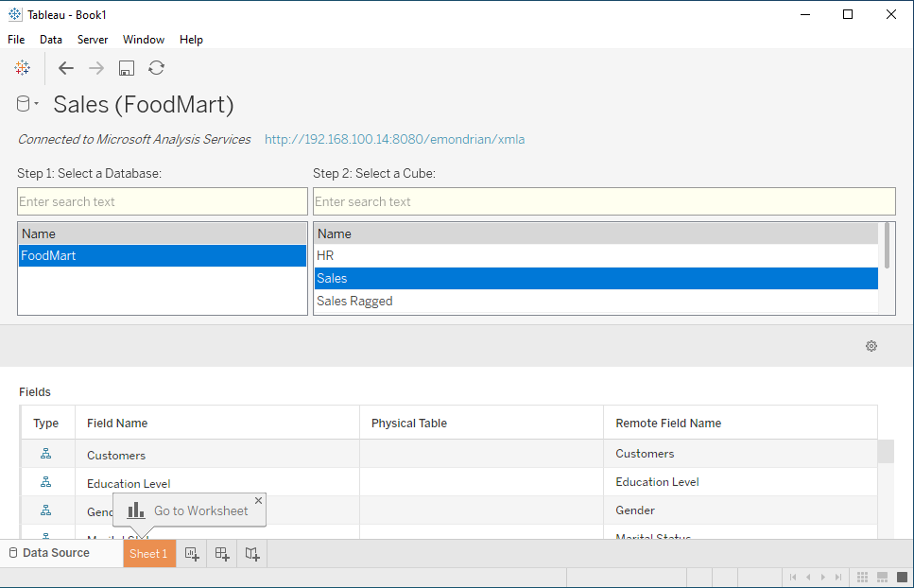914x588 pixels.
Task: Open the Help menu
Action: tap(191, 40)
